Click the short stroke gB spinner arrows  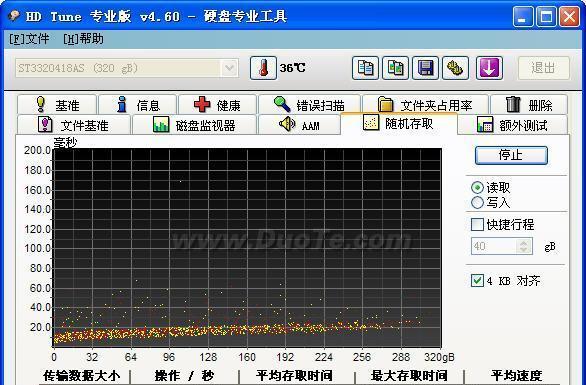tap(524, 246)
